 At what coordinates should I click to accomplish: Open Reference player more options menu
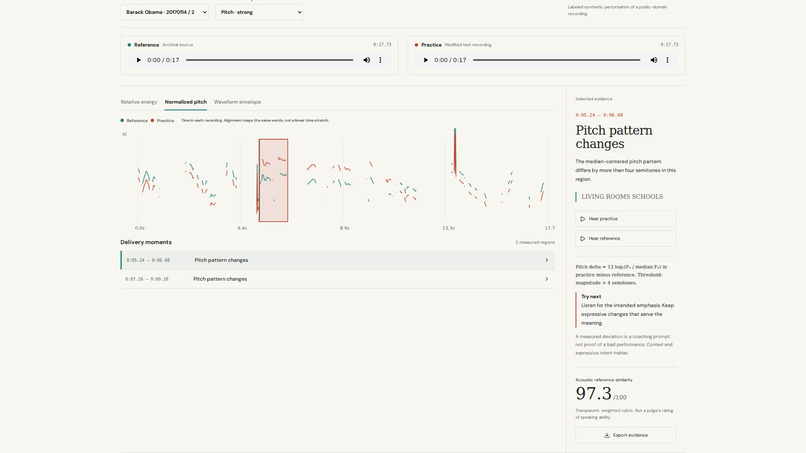pos(380,60)
